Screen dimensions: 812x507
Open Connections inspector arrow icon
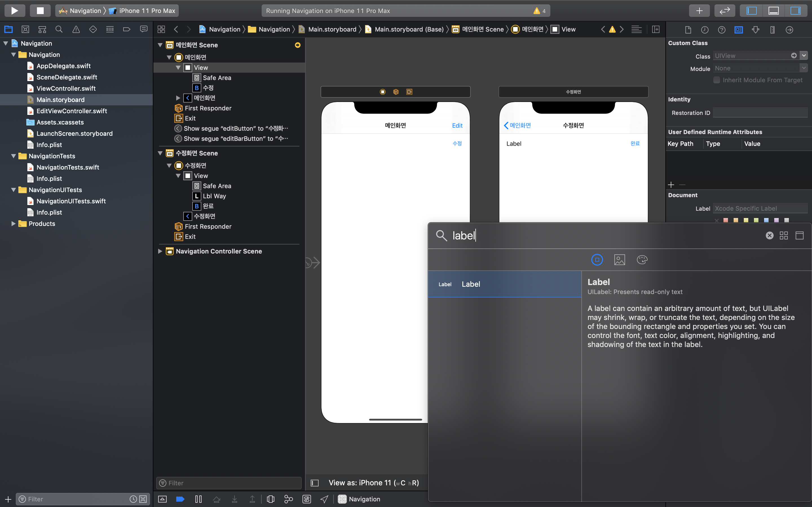click(789, 30)
